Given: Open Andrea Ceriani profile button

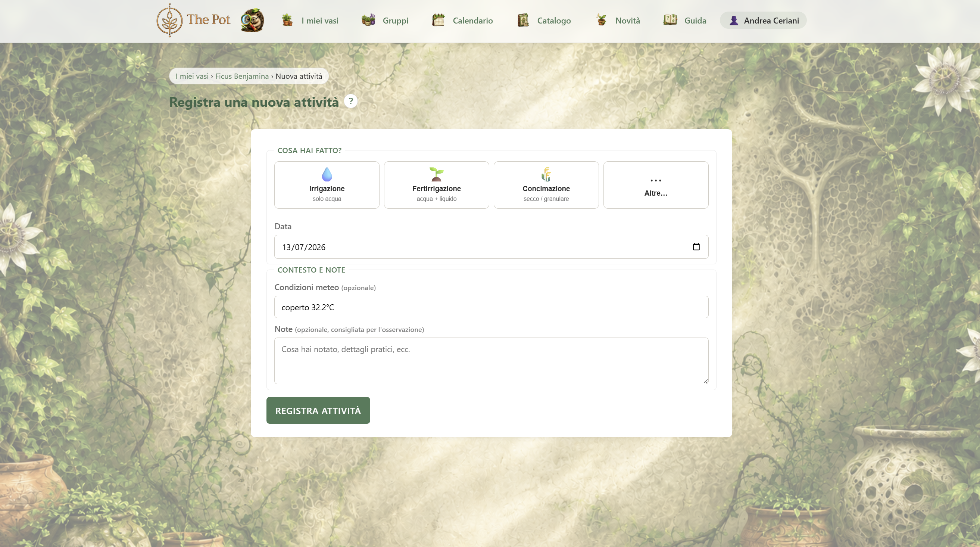Looking at the screenshot, I should point(763,21).
